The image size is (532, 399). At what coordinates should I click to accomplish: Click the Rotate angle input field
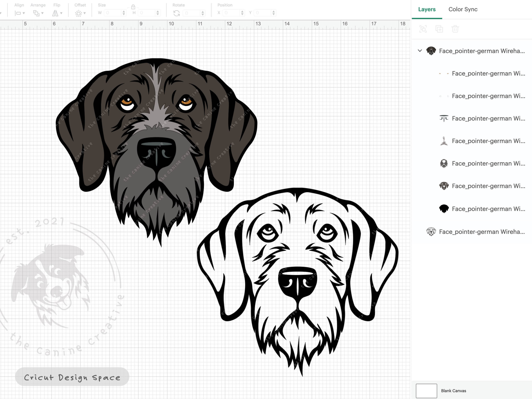[191, 13]
